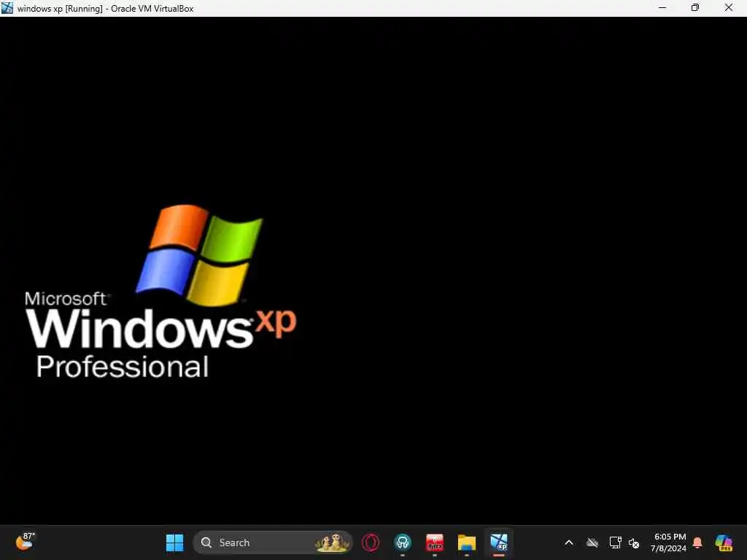This screenshot has width=747, height=560.
Task: Minimize the VirtualBox window
Action: pyautogui.click(x=662, y=7)
